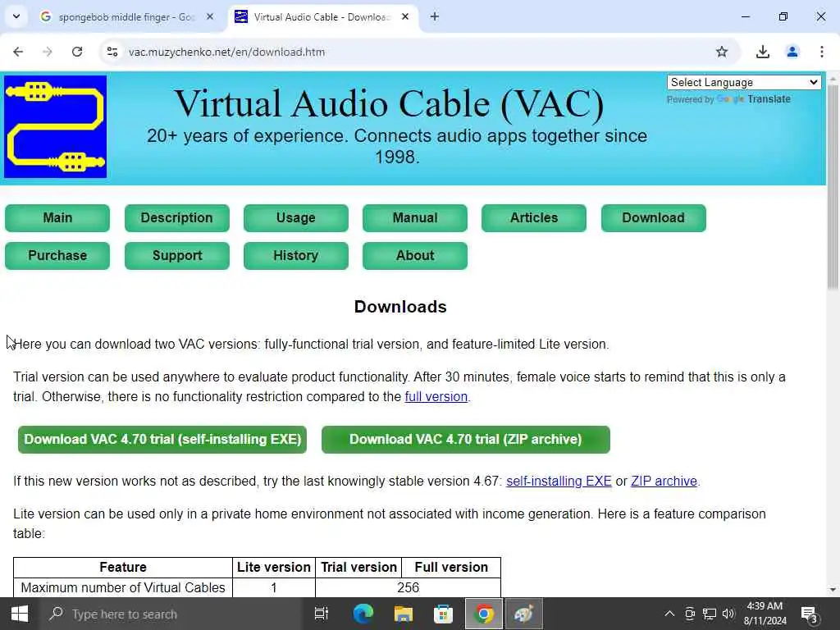
Task: Open the About page
Action: click(414, 256)
